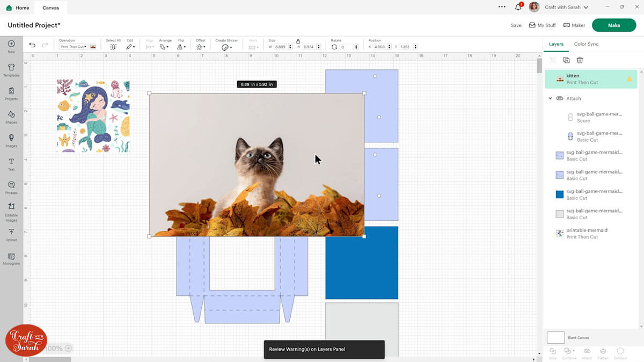Screen dimensions: 644x362
Task: Collapse the Attach group in Layers
Action: pyautogui.click(x=550, y=98)
